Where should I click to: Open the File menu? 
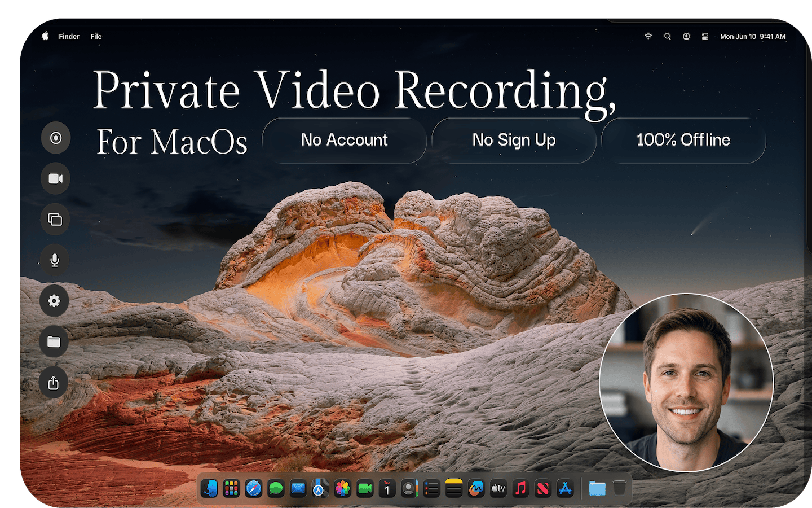coord(96,37)
